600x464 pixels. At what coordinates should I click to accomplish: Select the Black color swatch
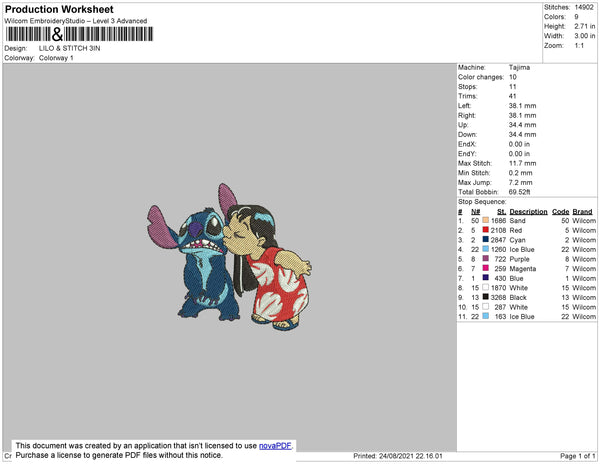(x=486, y=297)
